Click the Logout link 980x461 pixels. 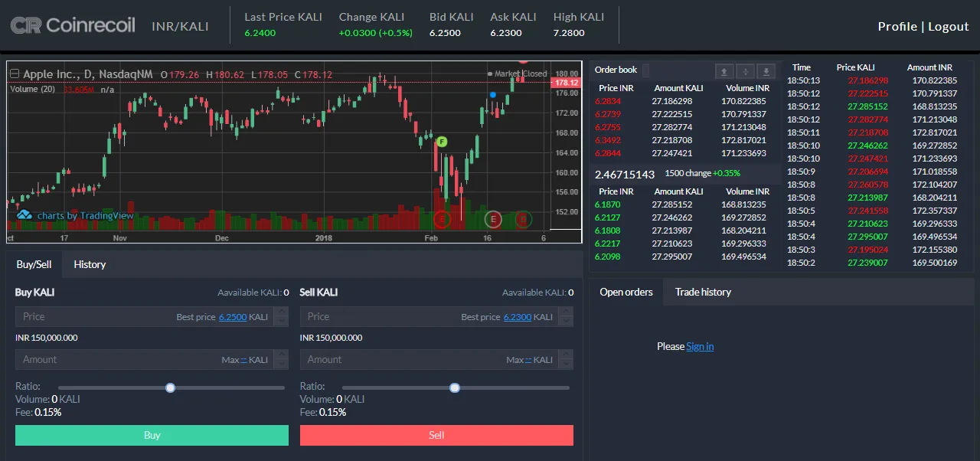click(949, 26)
